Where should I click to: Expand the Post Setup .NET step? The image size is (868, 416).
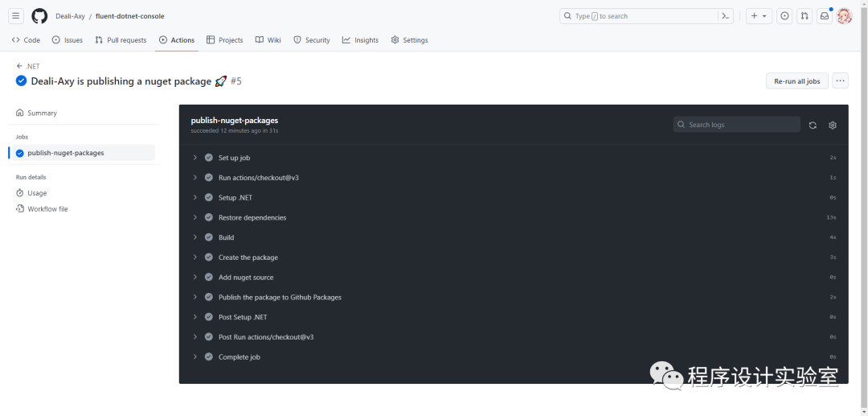[194, 317]
